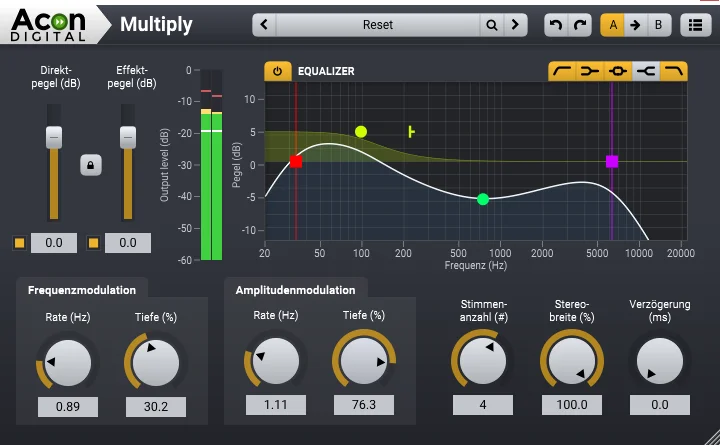
Task: Click the Stereobreite value field 100.0
Action: pyautogui.click(x=572, y=405)
